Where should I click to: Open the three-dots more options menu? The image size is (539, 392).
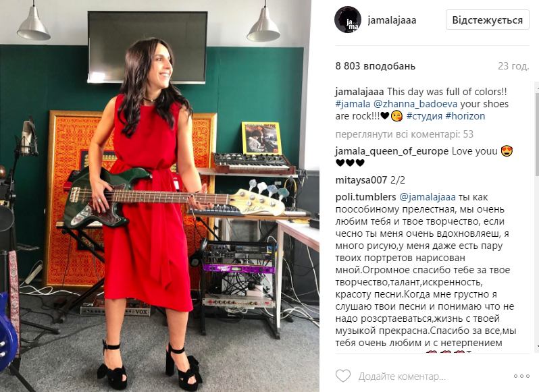[521, 376]
